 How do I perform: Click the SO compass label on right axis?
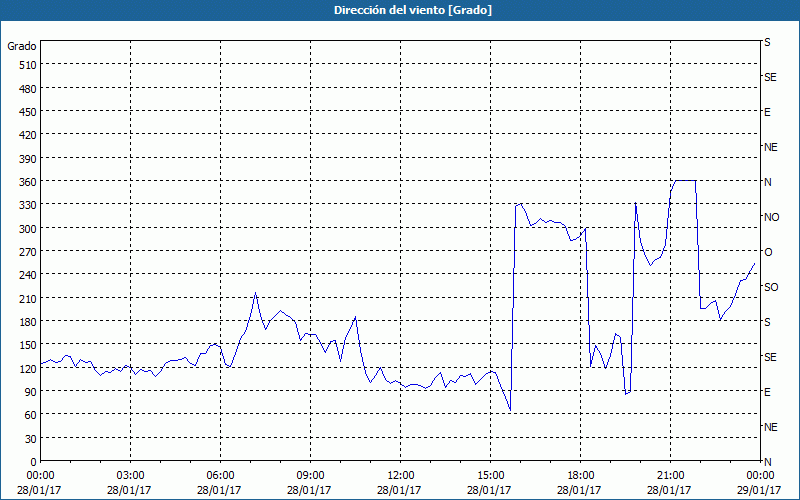click(771, 288)
